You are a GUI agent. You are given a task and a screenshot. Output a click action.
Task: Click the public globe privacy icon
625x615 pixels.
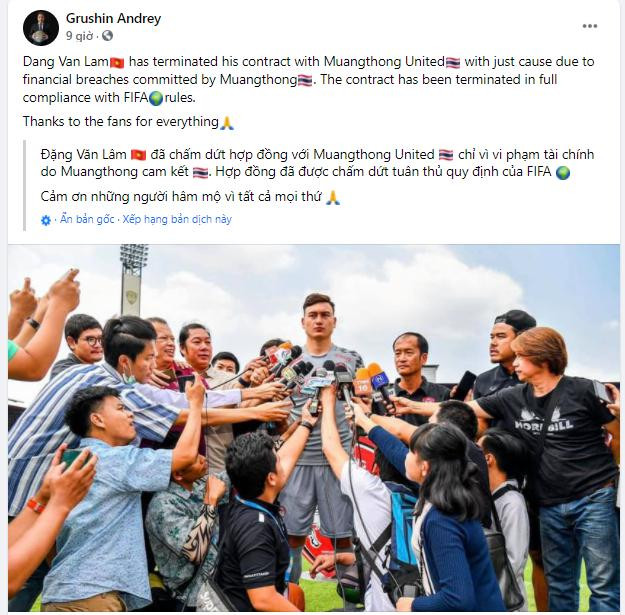click(x=107, y=36)
